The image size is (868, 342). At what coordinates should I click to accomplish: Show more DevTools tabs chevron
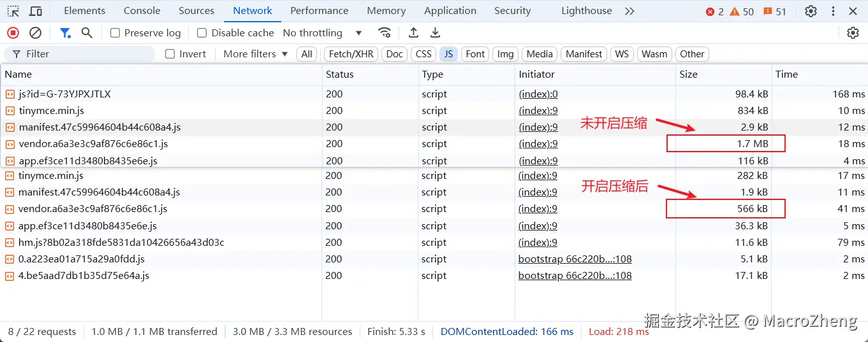(x=629, y=11)
